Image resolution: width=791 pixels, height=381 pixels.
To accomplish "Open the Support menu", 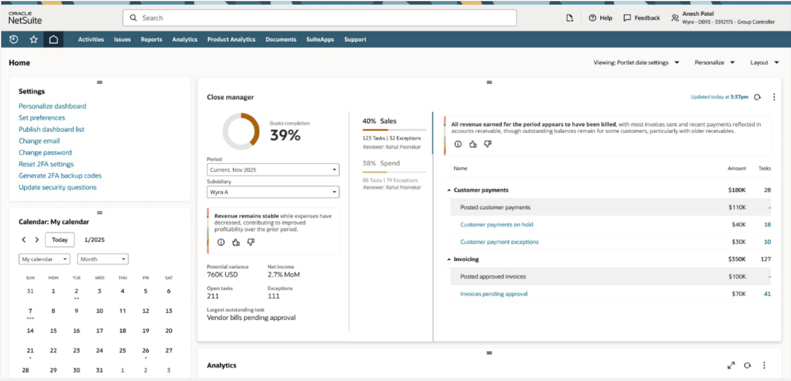I will (x=355, y=39).
